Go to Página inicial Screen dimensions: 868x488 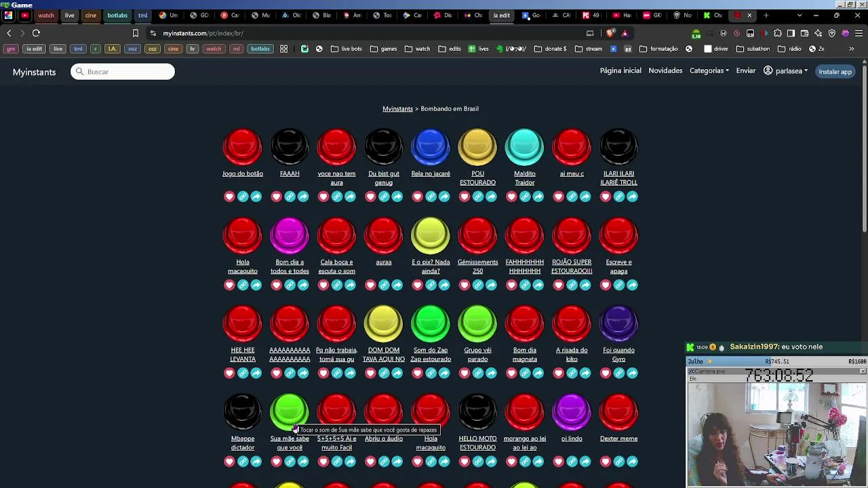(x=620, y=70)
